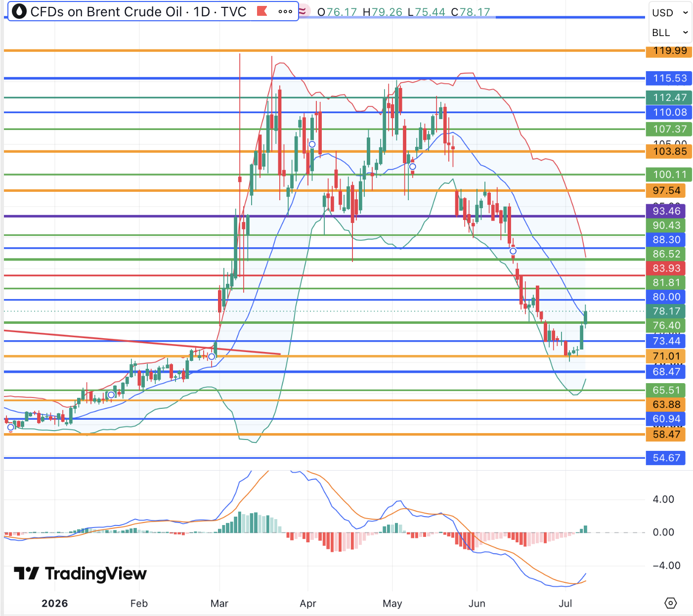Expand the USD currency dropdown
The width and height of the screenshot is (693, 616).
coord(670,13)
